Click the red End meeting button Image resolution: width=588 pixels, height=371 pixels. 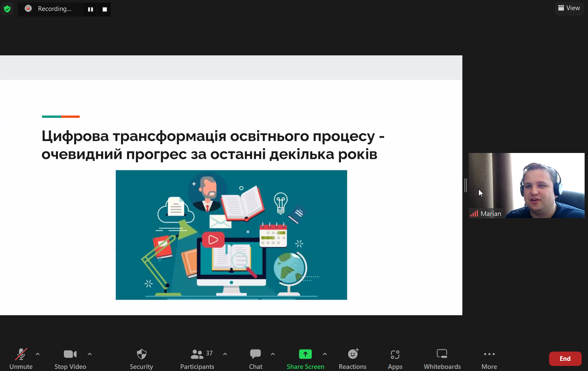click(565, 359)
